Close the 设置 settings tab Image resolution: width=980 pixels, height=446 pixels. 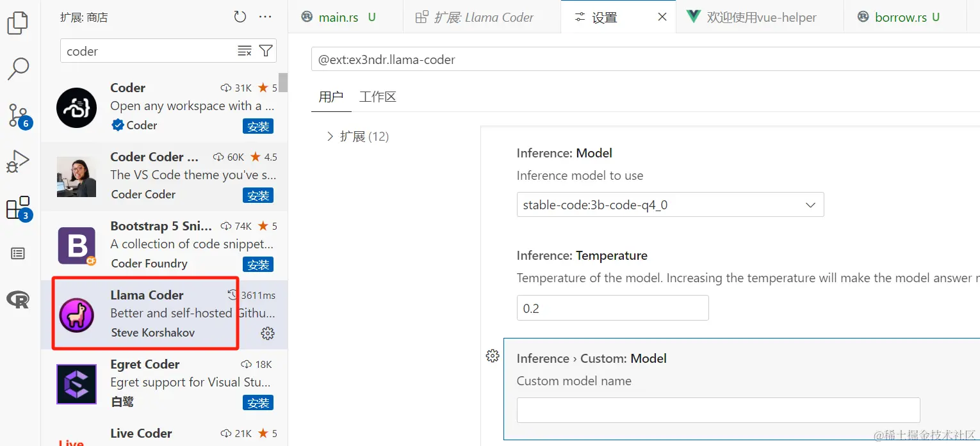[663, 17]
